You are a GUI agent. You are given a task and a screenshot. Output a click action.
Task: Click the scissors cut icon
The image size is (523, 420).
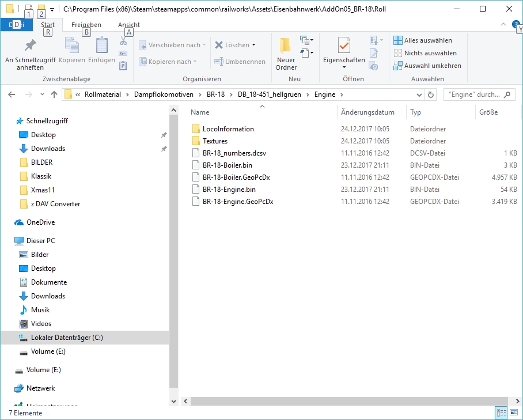123,41
